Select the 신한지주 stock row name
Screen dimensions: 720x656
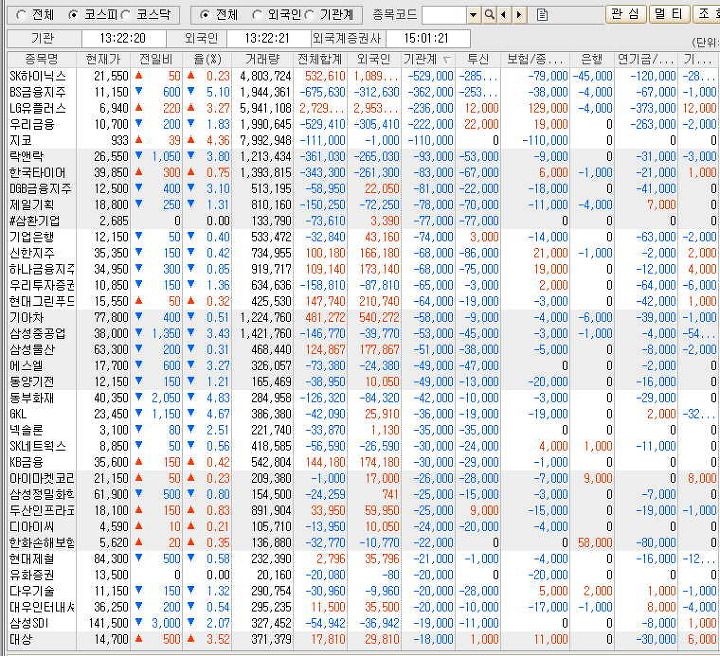pyautogui.click(x=32, y=253)
